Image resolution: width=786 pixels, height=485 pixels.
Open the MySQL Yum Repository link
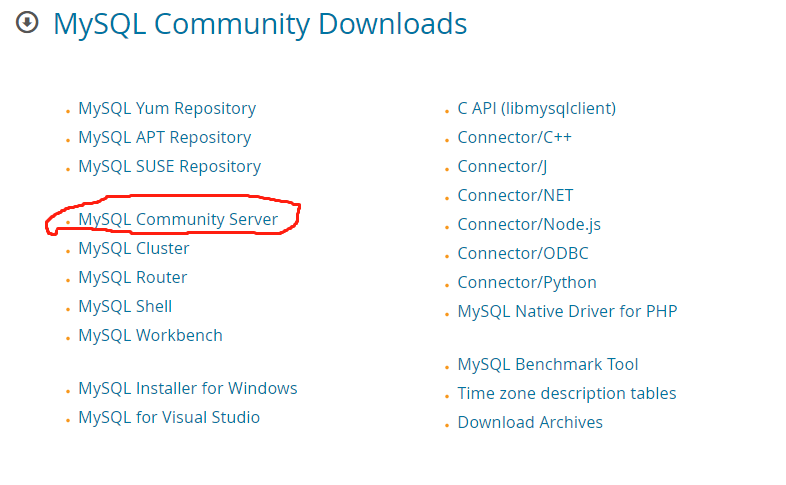coord(167,109)
